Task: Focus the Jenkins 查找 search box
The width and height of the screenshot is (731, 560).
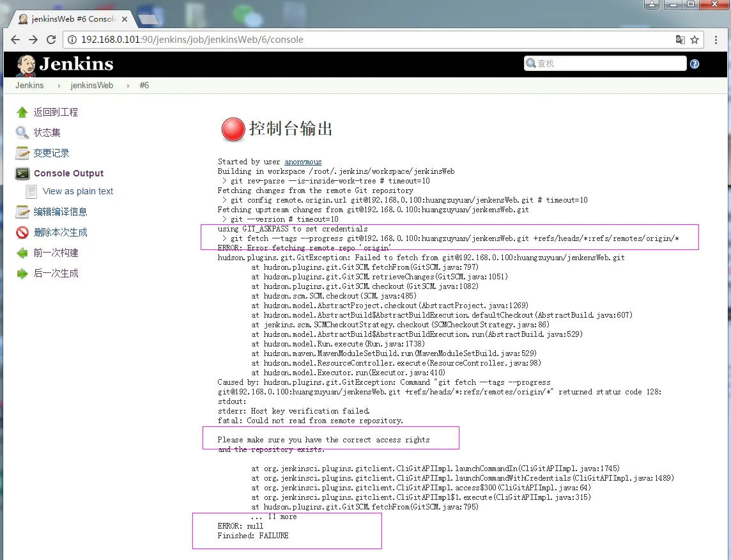Action: point(605,63)
